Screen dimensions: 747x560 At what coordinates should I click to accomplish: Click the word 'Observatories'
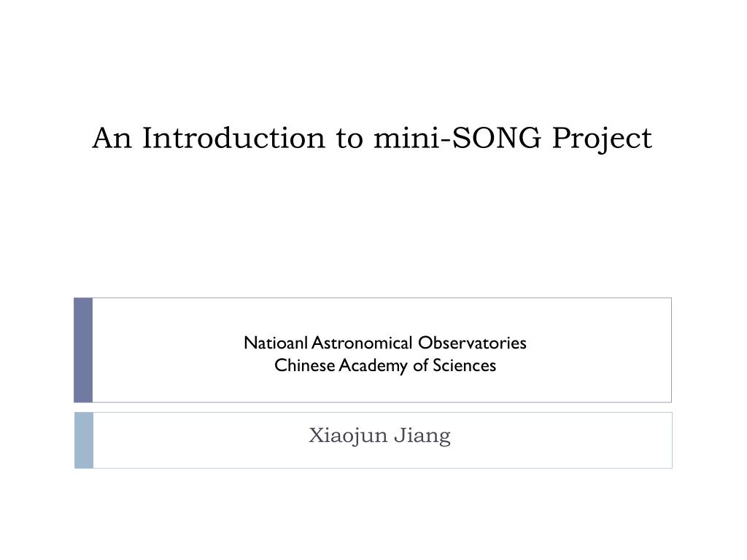coord(472,343)
